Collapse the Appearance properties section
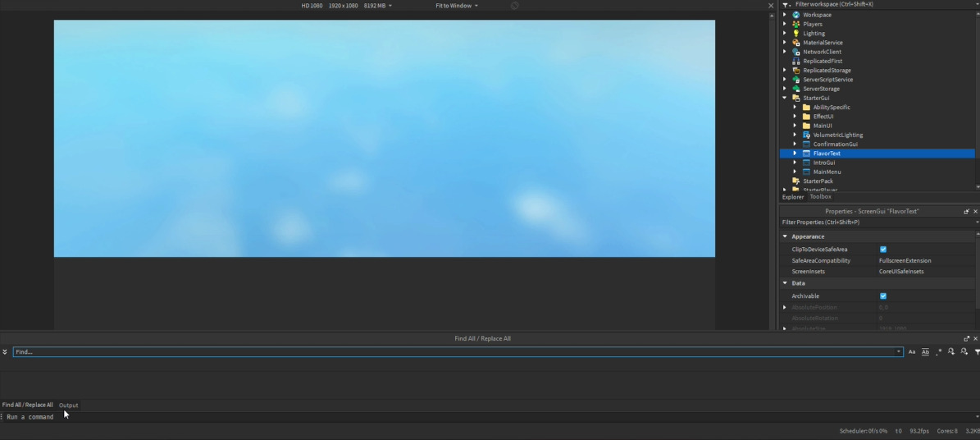Viewport: 980px width, 440px height. 785,236
